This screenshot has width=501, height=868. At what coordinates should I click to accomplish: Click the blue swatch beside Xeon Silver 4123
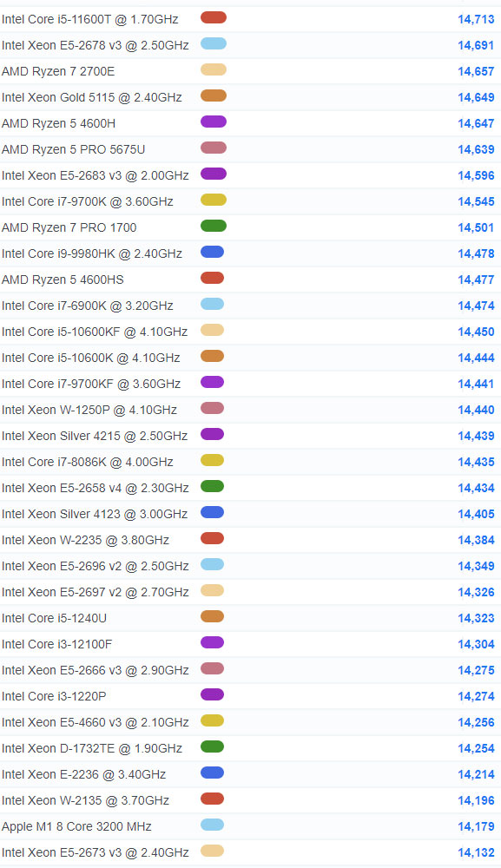[212, 512]
